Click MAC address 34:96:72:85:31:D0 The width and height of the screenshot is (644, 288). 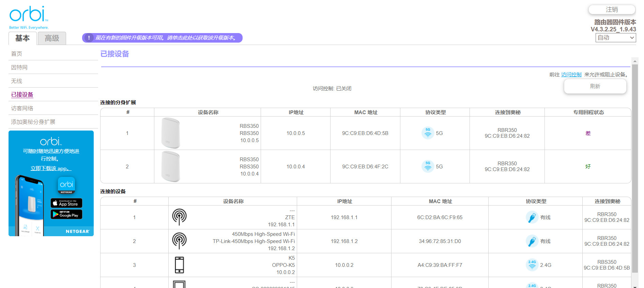pos(440,241)
